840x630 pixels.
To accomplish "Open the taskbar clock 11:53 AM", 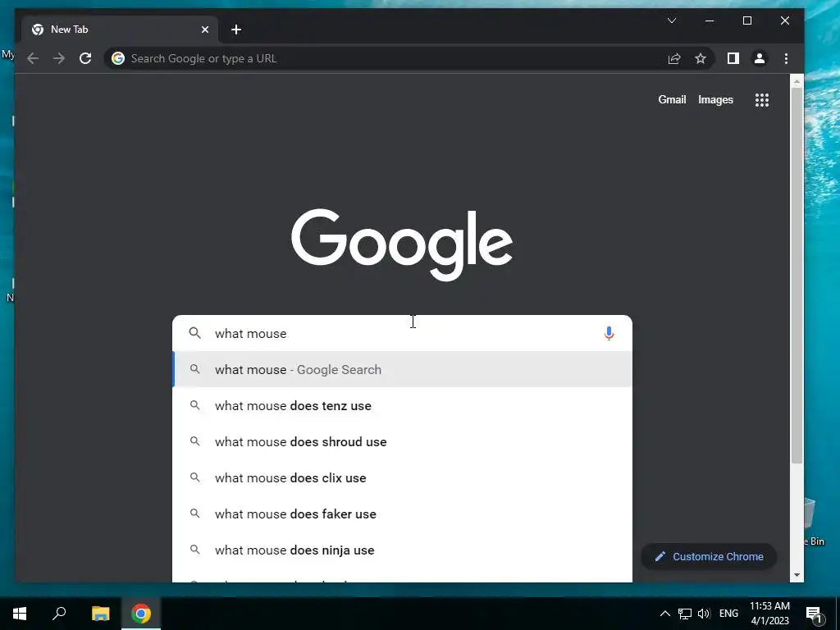I will (x=769, y=614).
